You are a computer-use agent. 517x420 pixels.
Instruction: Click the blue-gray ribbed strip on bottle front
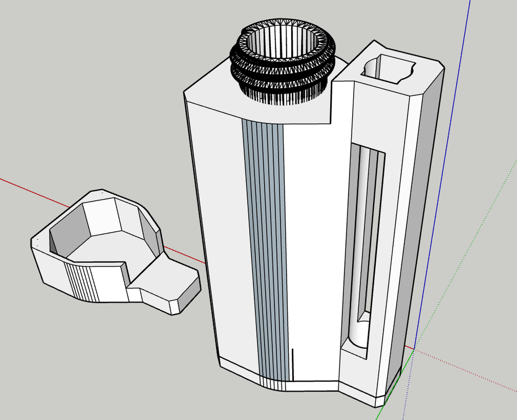coord(266,250)
